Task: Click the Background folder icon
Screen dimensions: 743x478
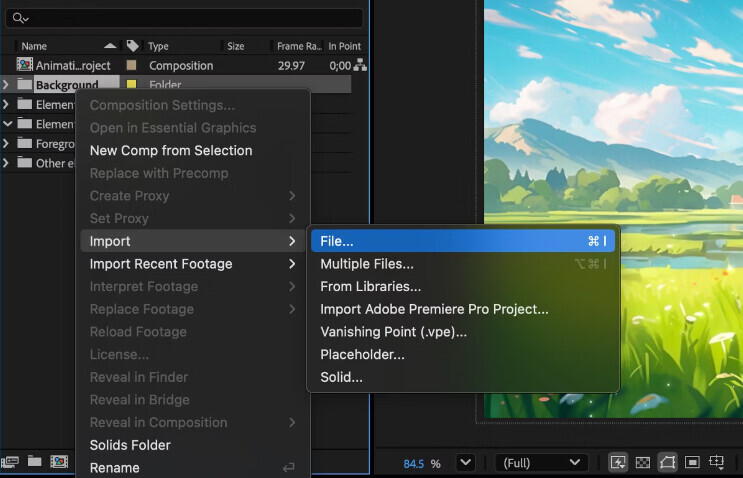Action: click(25, 85)
